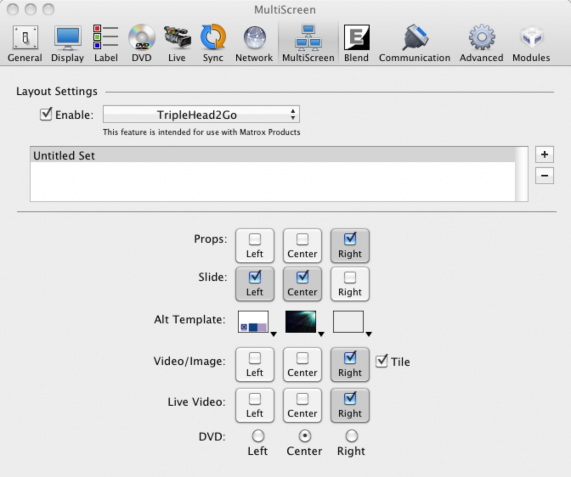
Task: Add a new set with plus button
Action: point(544,154)
